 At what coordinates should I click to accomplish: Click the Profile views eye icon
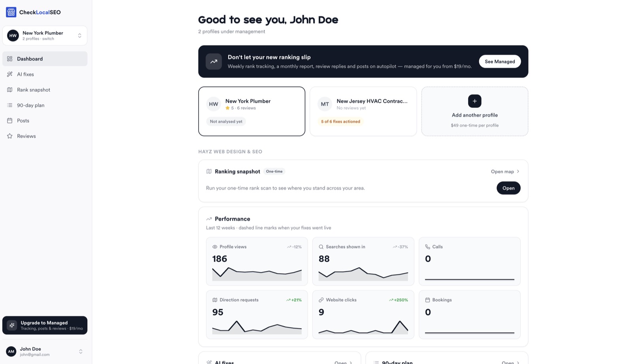click(x=215, y=247)
